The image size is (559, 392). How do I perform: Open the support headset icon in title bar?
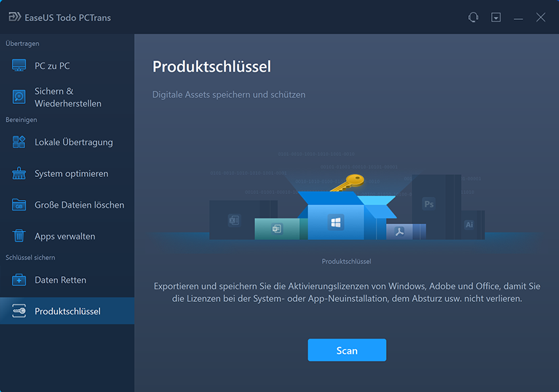(x=473, y=18)
